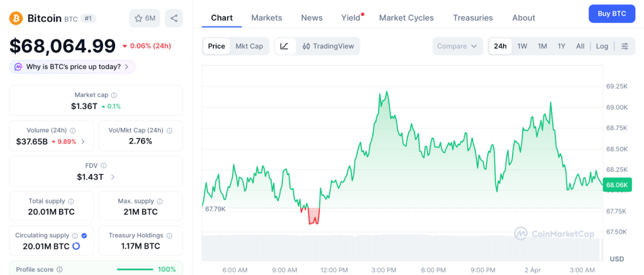Expand the Volume (24h) chevron arrow
Image resolution: width=644 pixels, height=275 pixels.
click(x=83, y=141)
